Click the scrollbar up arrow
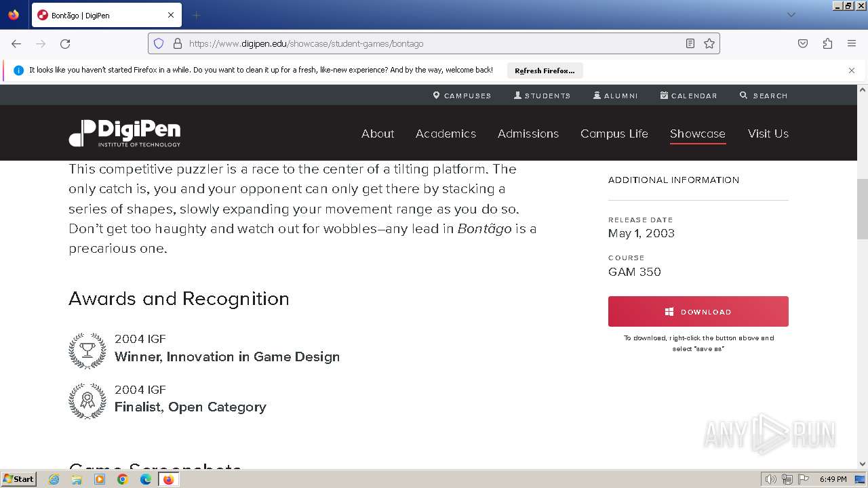Screen dimensions: 868x488 pyautogui.click(x=863, y=89)
